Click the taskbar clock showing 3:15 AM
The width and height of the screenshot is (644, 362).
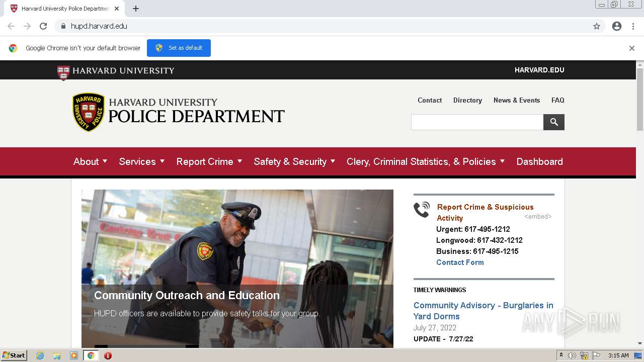point(618,355)
